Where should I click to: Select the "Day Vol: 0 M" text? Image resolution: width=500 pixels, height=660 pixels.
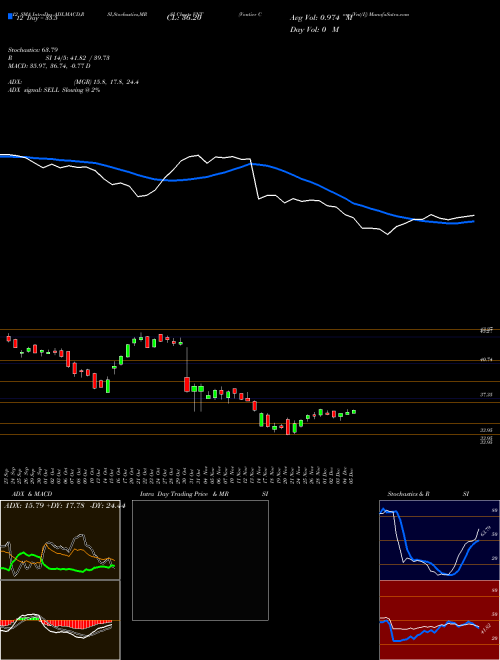[x=314, y=30]
